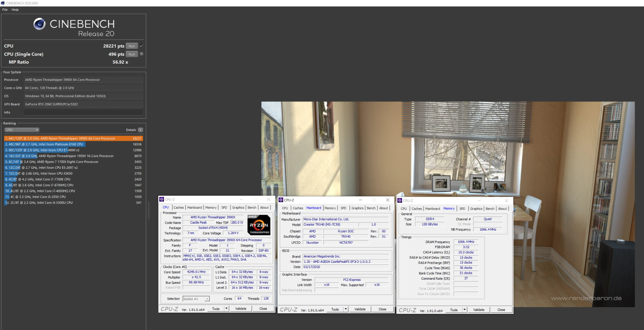Click Tools button in CPU-Z CPU window
Viewport: 644px width, 330px height.
(x=216, y=309)
